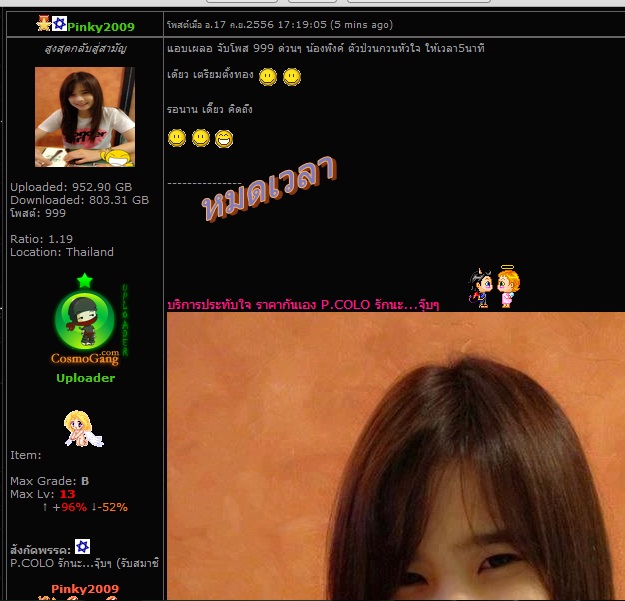Click the blue star icon beside สังกัดพรรค
Viewport: 625px width, 601px height.
pos(83,546)
